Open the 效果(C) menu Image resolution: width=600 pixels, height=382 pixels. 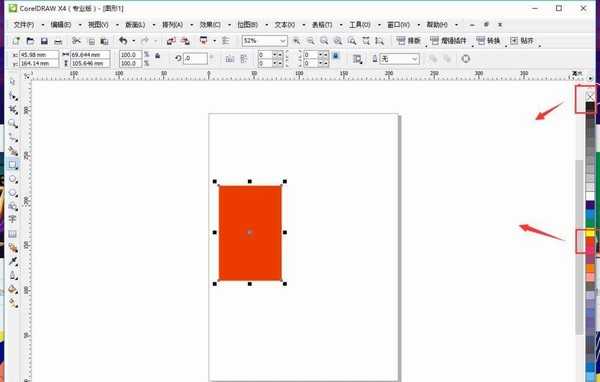tap(210, 25)
